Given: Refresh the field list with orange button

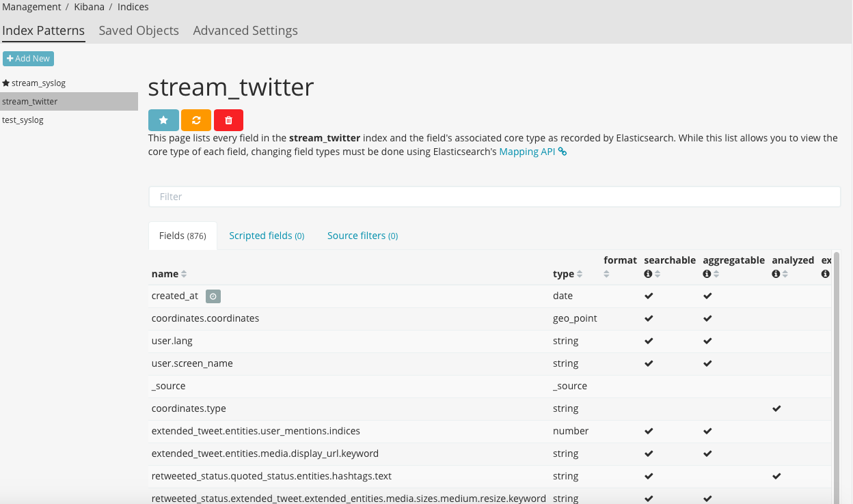Looking at the screenshot, I should (x=196, y=120).
